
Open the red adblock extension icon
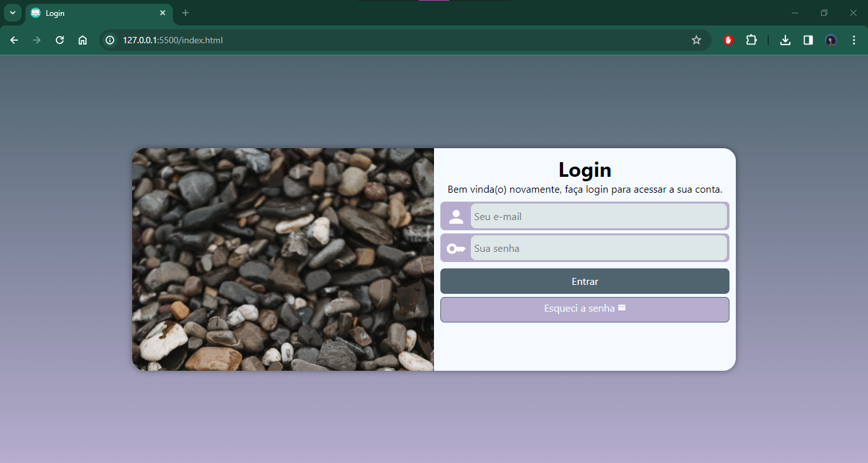(x=728, y=40)
